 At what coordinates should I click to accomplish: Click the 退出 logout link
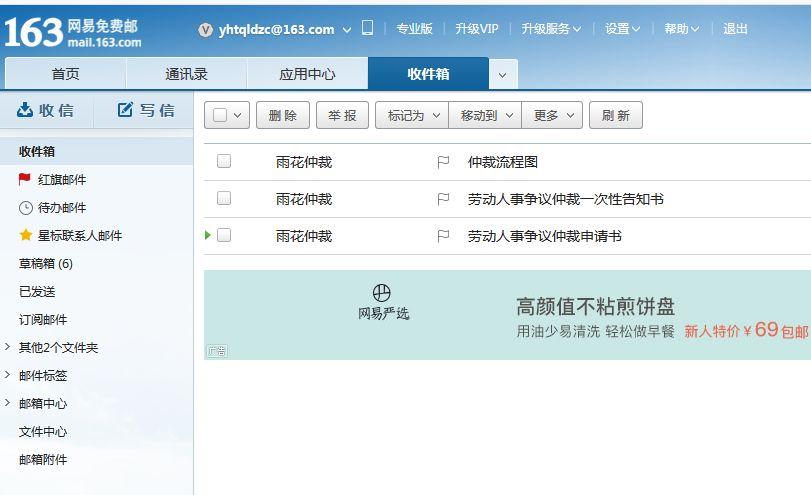(735, 29)
